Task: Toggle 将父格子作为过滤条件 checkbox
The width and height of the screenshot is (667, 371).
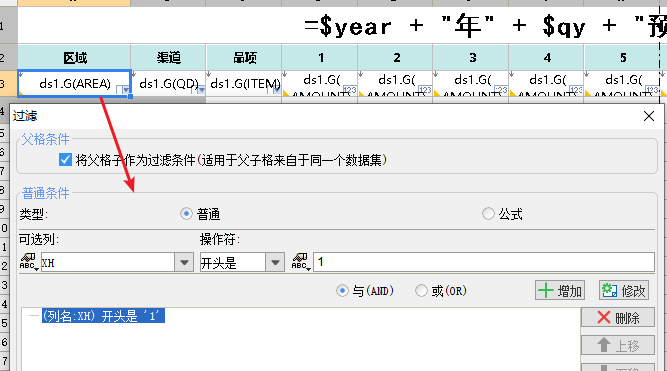Action: [x=65, y=160]
